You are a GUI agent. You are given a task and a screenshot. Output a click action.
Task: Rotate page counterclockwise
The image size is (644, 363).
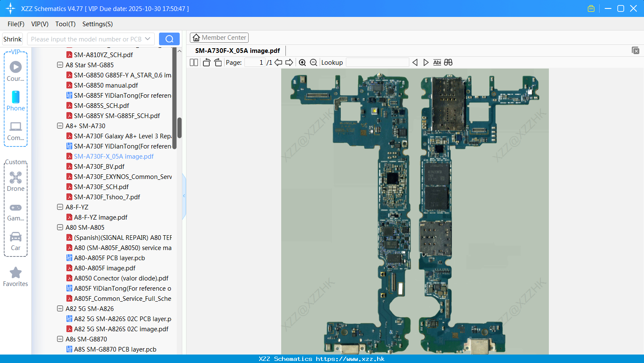pos(206,63)
